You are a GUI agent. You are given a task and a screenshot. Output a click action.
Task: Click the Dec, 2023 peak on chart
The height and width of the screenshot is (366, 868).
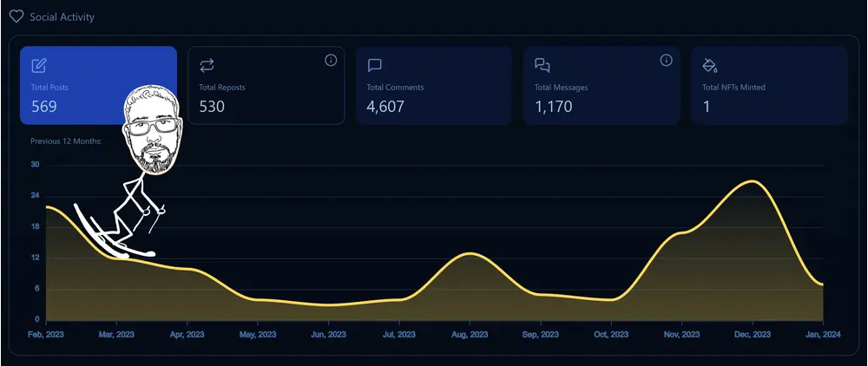752,181
